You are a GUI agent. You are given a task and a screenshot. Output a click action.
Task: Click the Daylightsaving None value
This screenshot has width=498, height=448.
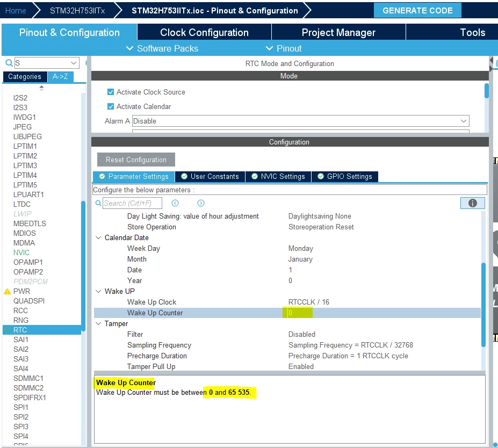[x=320, y=216]
